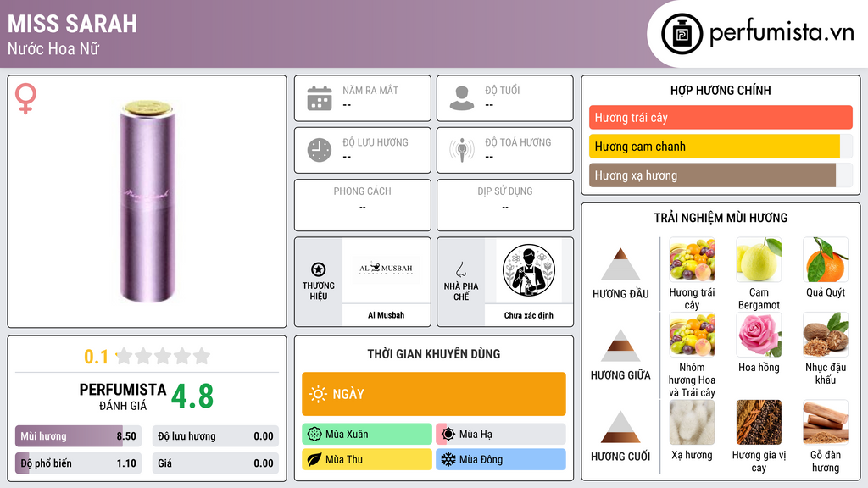The image size is (868, 488).
Task: Click the star badge icon above Thương hiệu
Action: tap(319, 269)
